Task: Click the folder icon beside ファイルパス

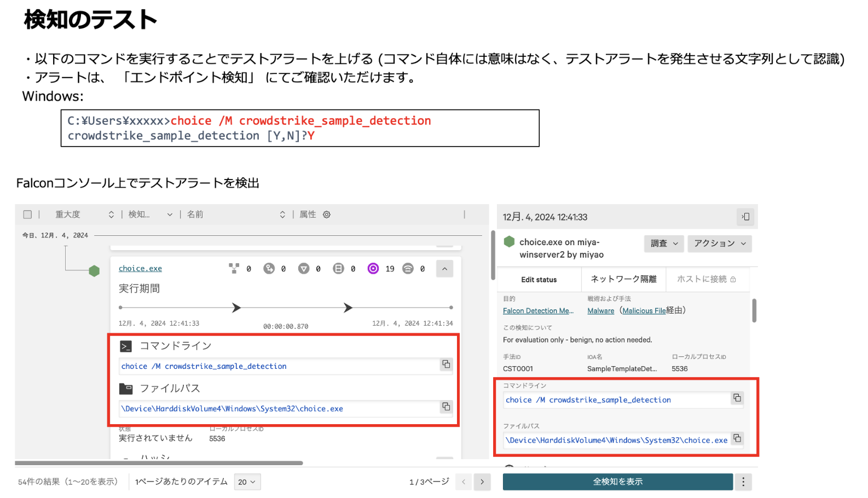Action: [126, 389]
